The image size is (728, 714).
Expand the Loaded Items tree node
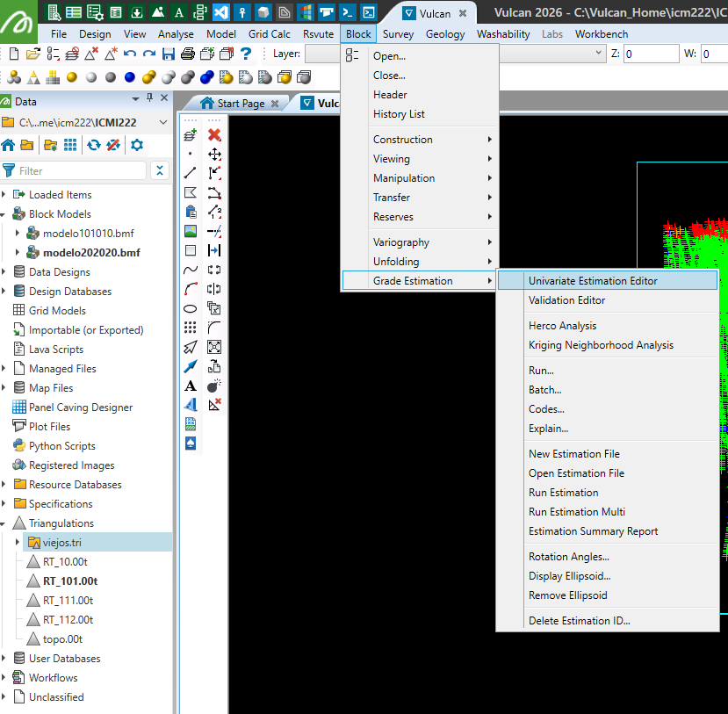[4, 194]
